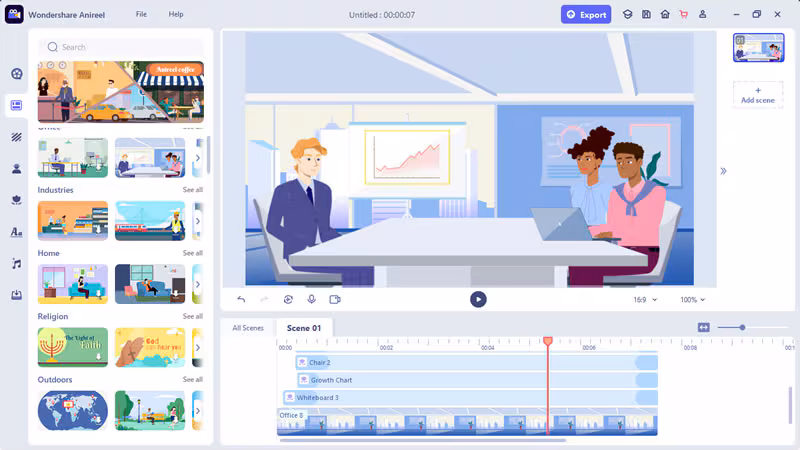Undo the last action
Screen dimensions: 800x450
[241, 299]
